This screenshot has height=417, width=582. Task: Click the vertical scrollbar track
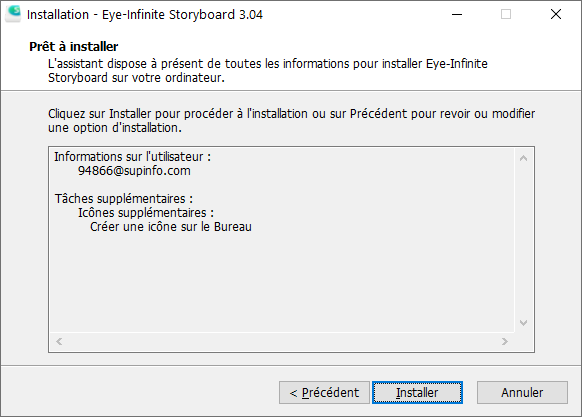point(523,241)
